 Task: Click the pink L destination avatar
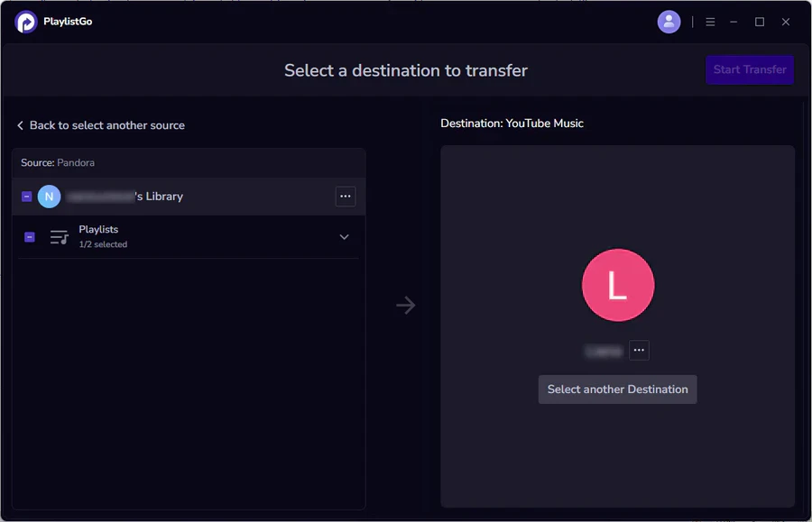[618, 285]
